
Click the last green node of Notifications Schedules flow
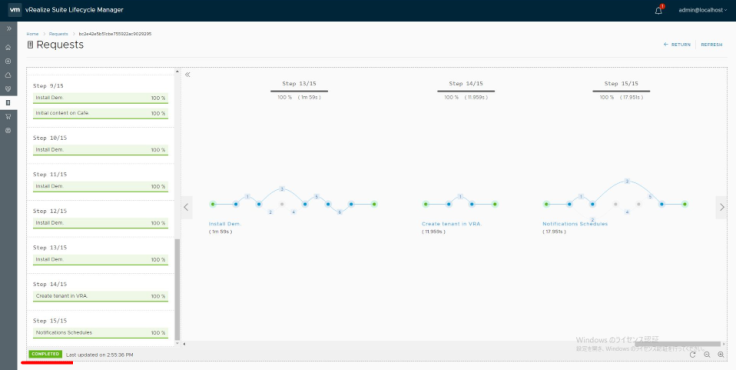point(685,204)
